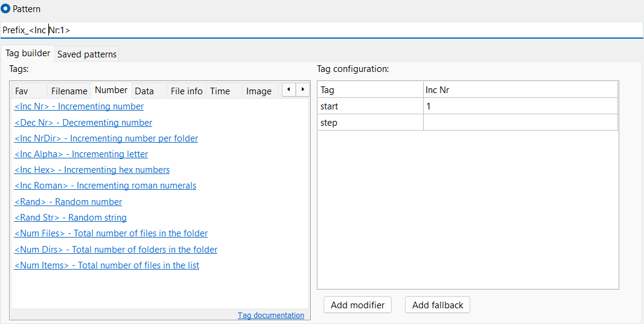Screen dimensions: 644x324
Task: Open the Fav tags tab
Action: click(x=29, y=91)
